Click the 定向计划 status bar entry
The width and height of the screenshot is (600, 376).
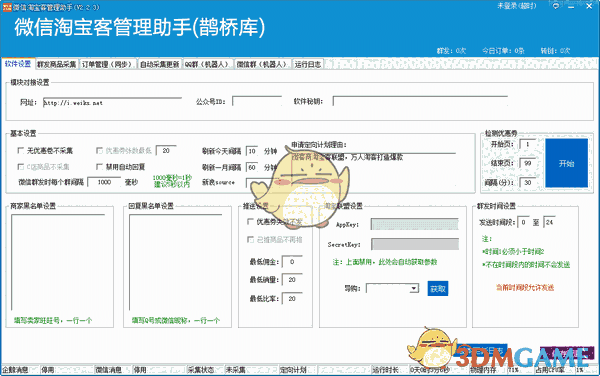(293, 370)
